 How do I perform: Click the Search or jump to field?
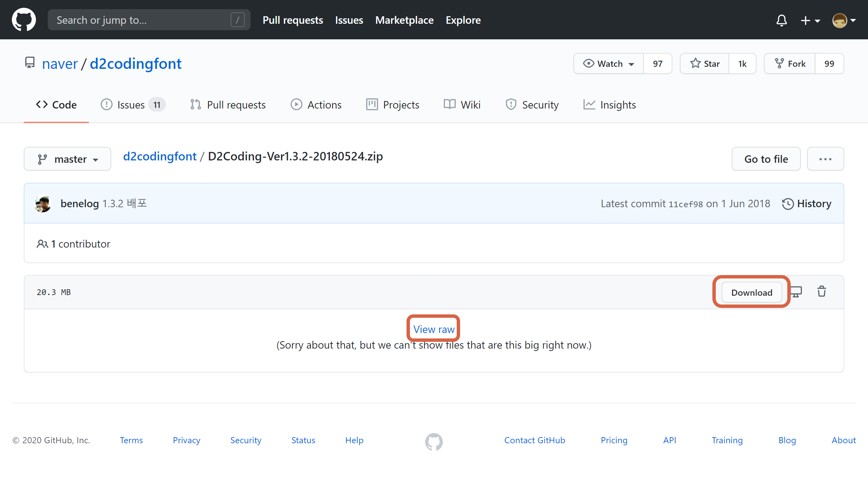149,20
